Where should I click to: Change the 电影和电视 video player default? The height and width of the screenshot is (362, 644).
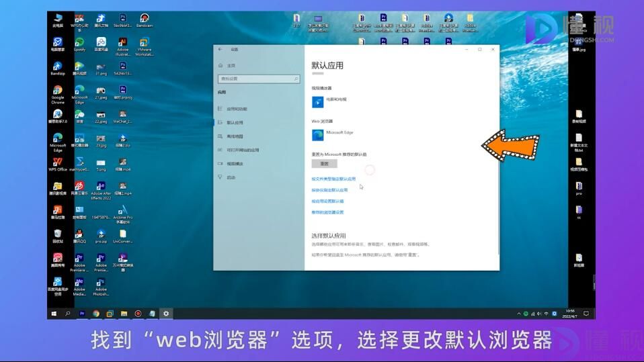coord(329,102)
